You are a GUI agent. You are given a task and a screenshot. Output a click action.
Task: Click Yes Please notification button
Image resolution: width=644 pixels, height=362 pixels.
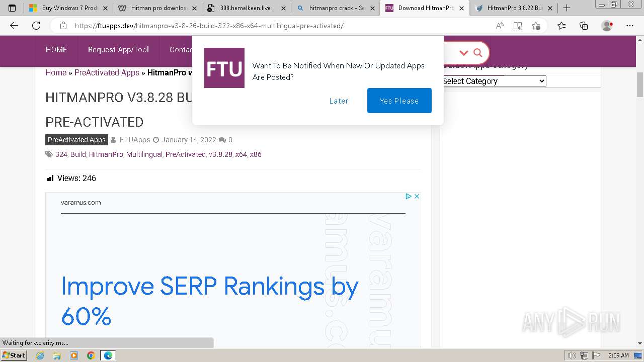pos(399,101)
